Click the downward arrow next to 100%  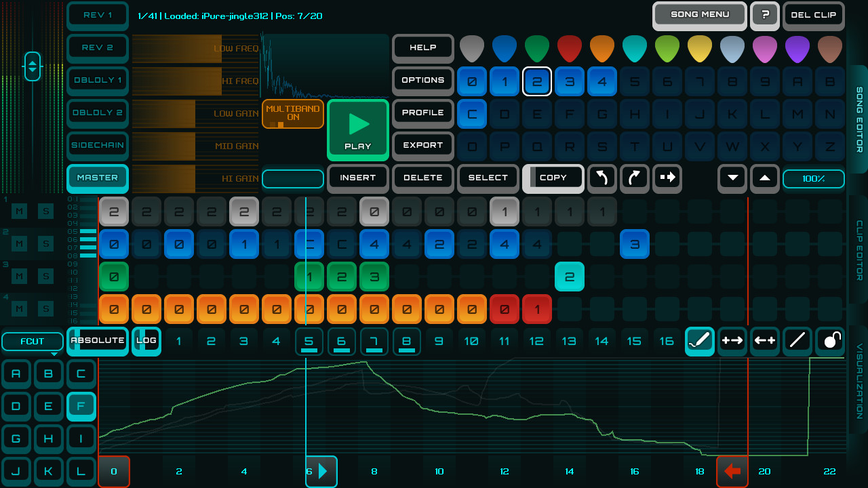(x=732, y=178)
